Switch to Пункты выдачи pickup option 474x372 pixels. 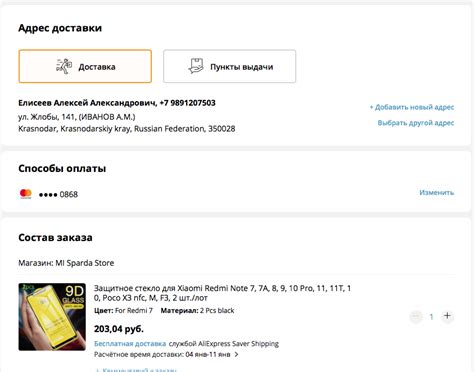coord(229,66)
